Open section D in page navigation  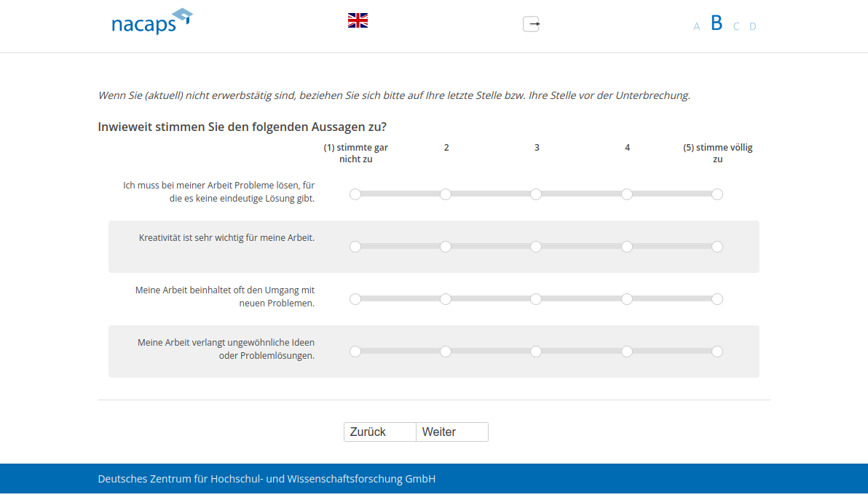[x=753, y=27]
